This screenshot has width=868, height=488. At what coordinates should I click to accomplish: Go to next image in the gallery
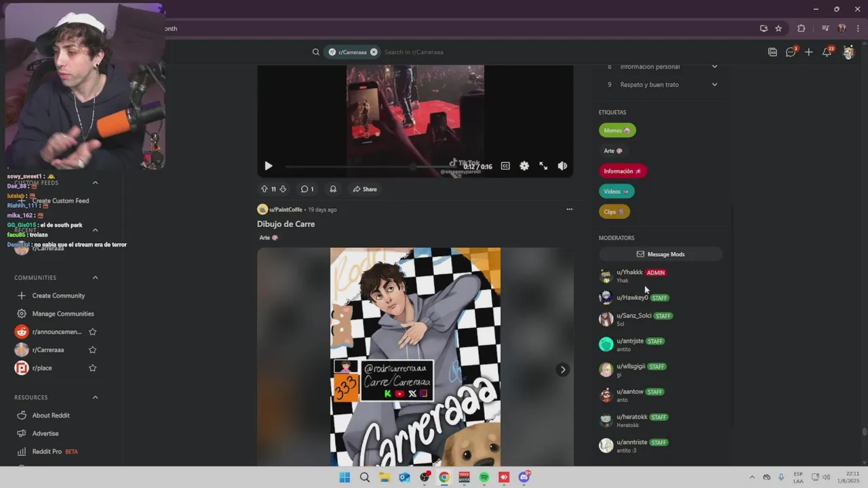(562, 369)
